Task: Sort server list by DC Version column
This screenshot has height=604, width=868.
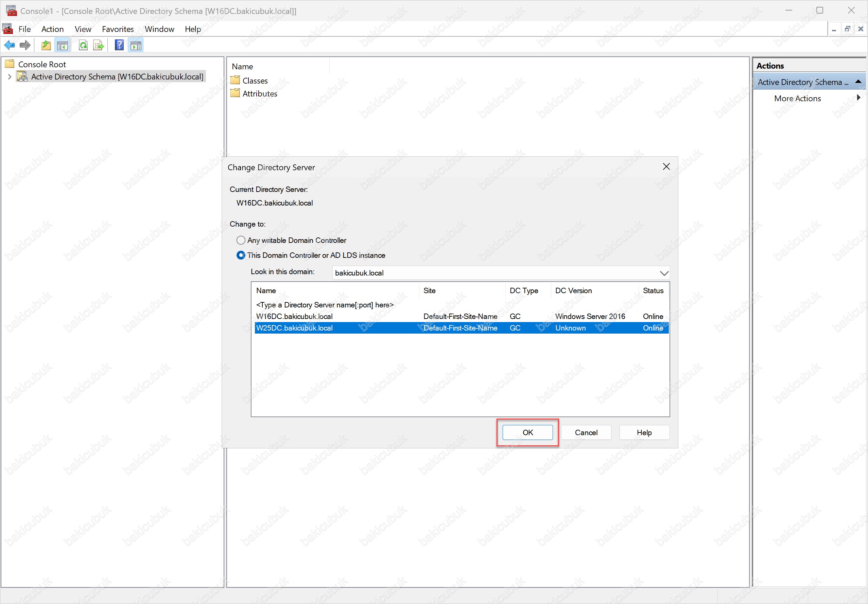Action: [595, 291]
